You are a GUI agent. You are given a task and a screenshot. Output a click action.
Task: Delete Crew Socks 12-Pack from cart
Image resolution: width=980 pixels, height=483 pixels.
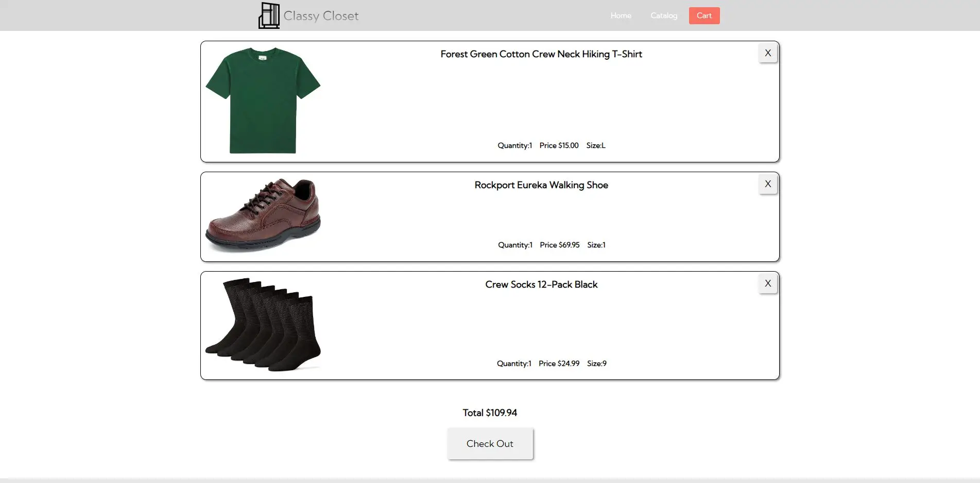767,284
